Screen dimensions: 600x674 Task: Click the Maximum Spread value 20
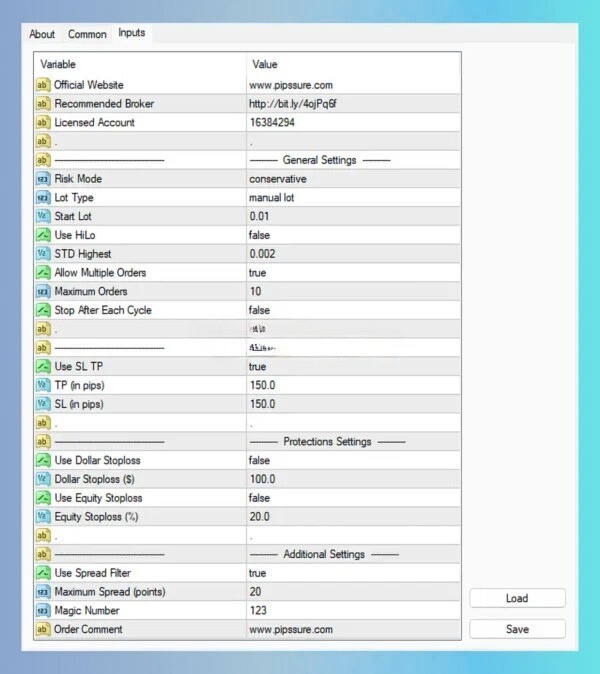pyautogui.click(x=255, y=592)
